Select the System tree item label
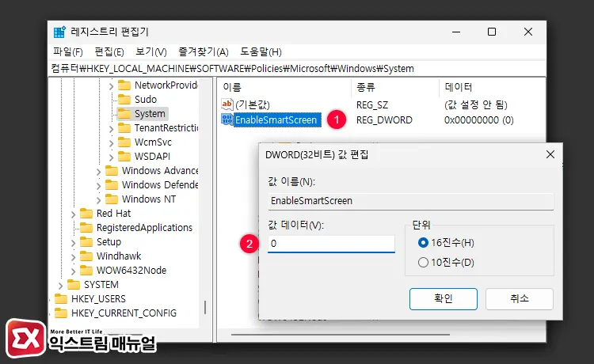The width and height of the screenshot is (594, 364). coord(150,113)
